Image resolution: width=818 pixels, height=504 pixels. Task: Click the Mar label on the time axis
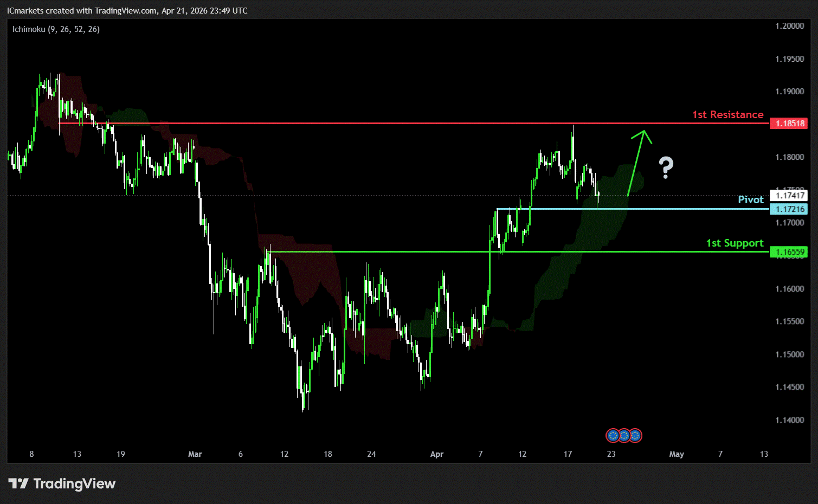195,454
